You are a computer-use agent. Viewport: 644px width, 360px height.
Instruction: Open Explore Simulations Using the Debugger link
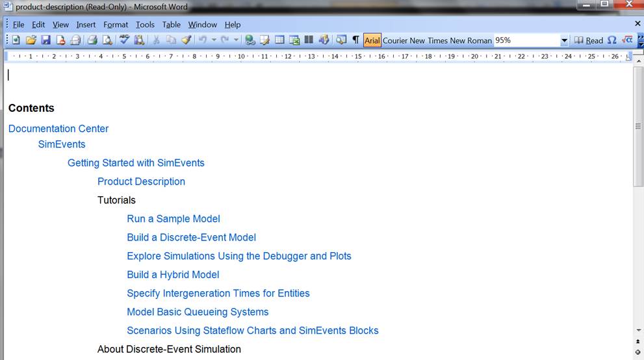[239, 256]
